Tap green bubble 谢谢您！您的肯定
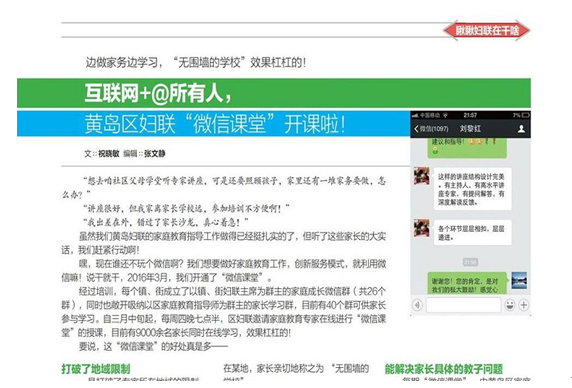Viewport: 572px width, 388px height. [467, 283]
